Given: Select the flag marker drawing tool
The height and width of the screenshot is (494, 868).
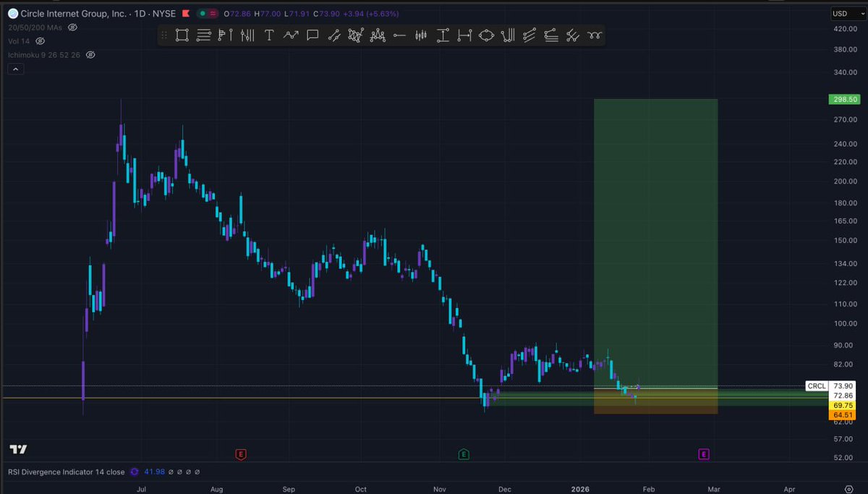Looking at the screenshot, I should (226, 35).
